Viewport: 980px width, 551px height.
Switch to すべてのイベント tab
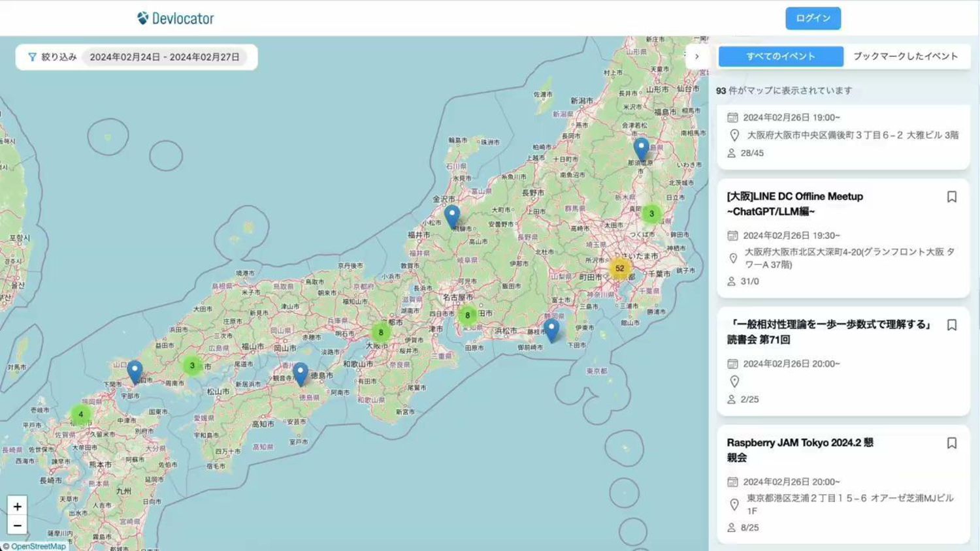click(781, 57)
